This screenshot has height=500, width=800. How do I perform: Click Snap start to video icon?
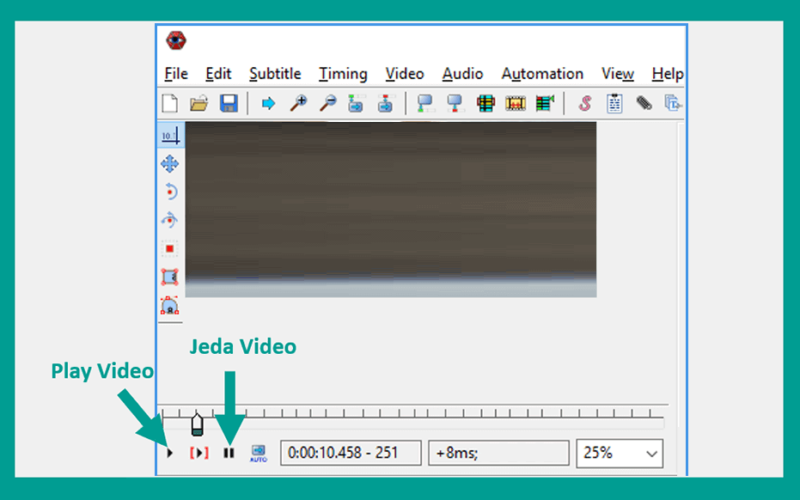[x=425, y=104]
